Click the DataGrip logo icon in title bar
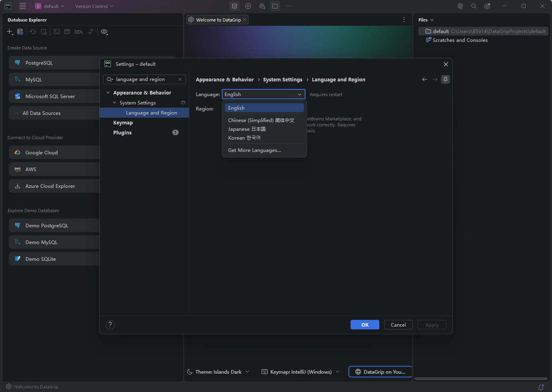The image size is (552, 392). (8, 6)
